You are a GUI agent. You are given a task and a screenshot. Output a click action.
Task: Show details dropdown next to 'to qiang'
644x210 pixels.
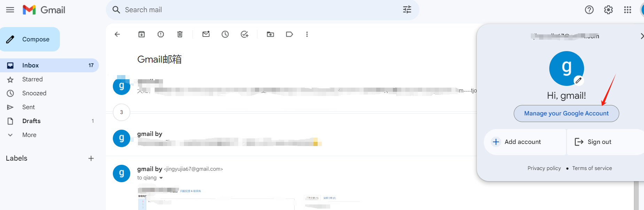[x=161, y=178]
